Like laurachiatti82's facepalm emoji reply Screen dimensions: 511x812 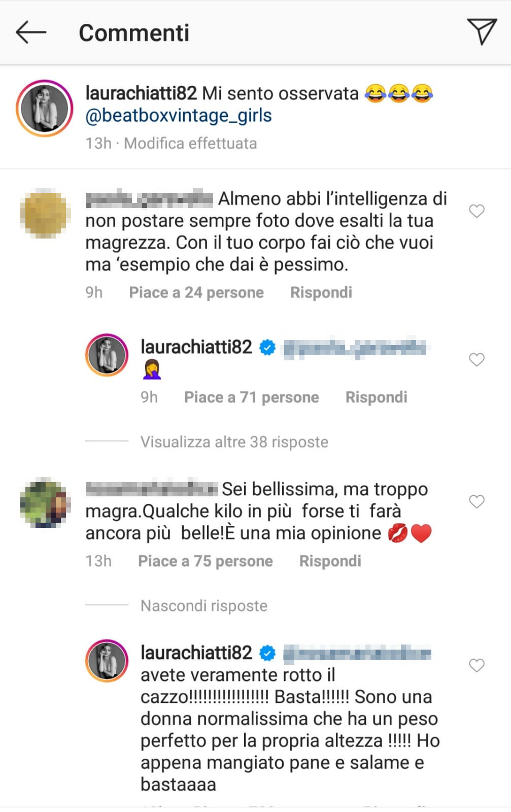(x=476, y=359)
